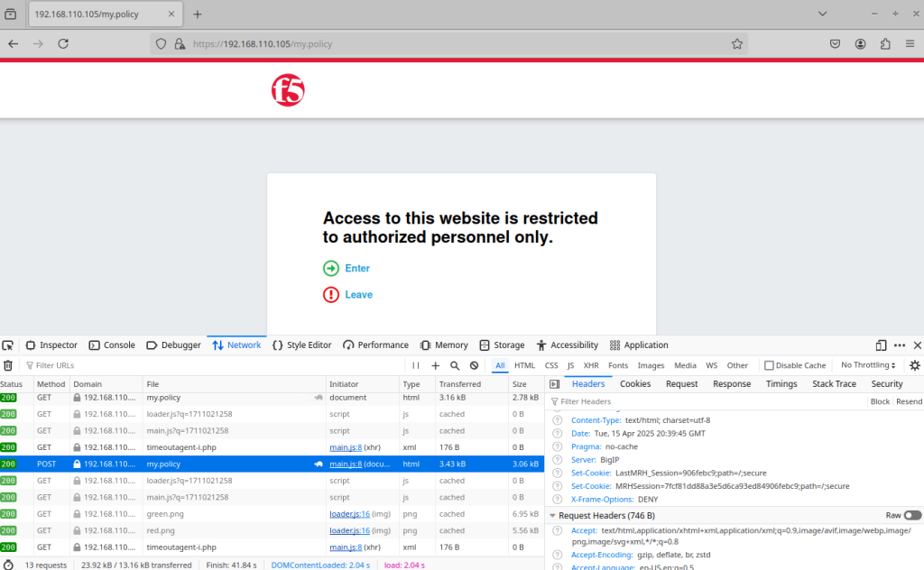Open the list all tabs dropdown
Viewport: 924px width, 570px height.
pyautogui.click(x=822, y=14)
